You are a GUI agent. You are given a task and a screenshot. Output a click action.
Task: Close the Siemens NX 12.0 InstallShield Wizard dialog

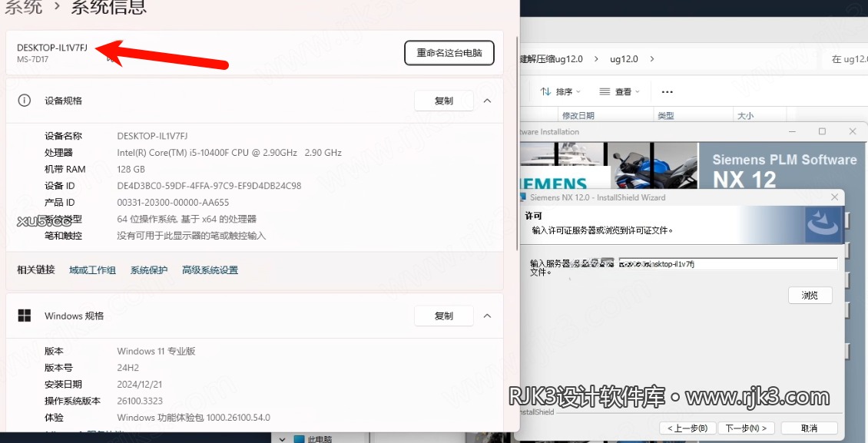tap(834, 197)
